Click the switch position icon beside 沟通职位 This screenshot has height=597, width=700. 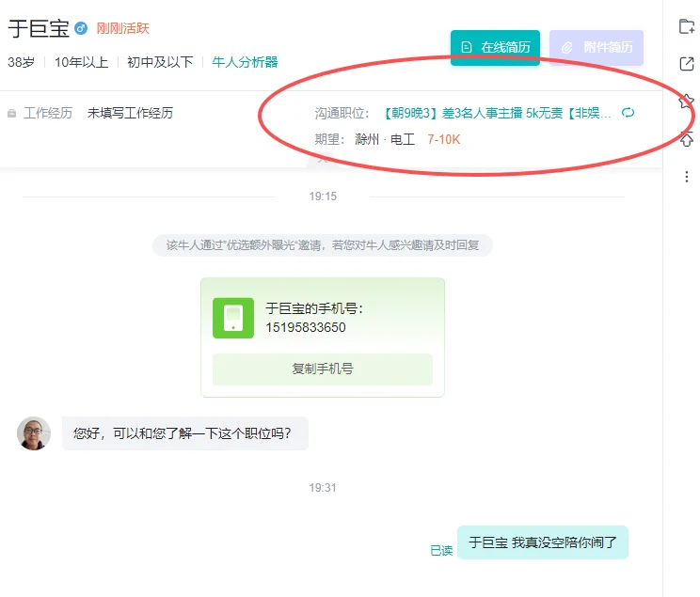[628, 113]
